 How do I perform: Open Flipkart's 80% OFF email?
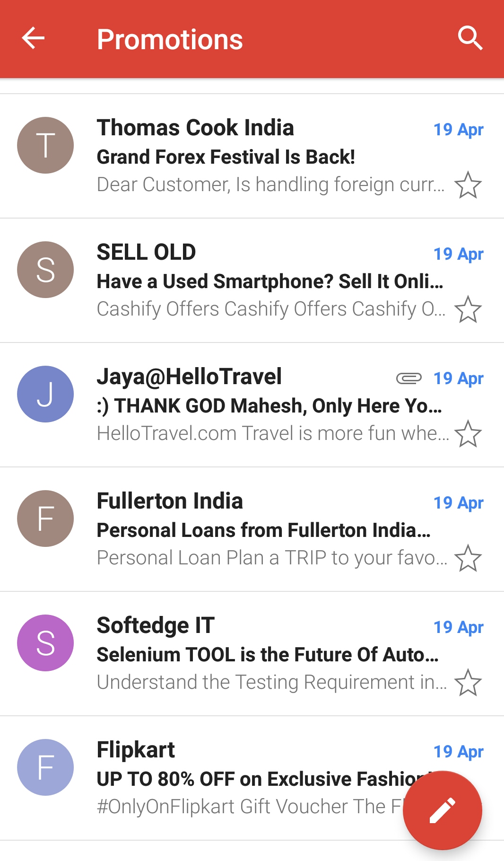coord(246,779)
